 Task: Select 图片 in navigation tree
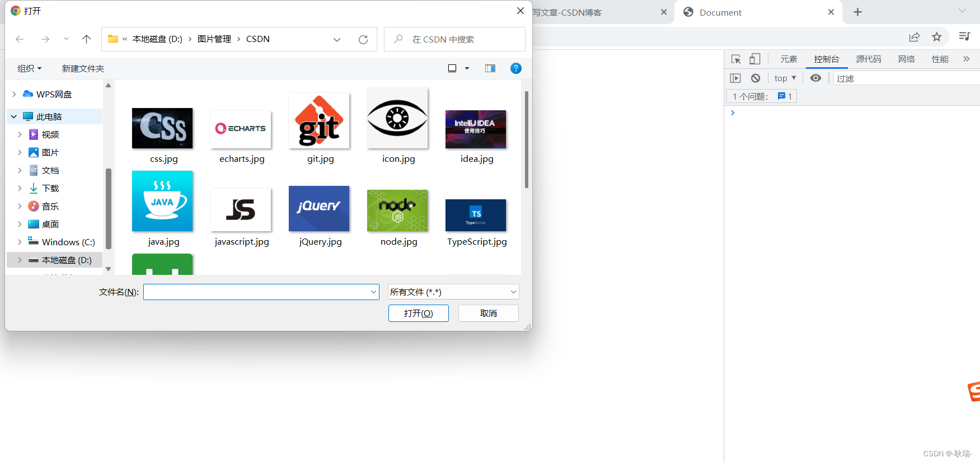[50, 152]
